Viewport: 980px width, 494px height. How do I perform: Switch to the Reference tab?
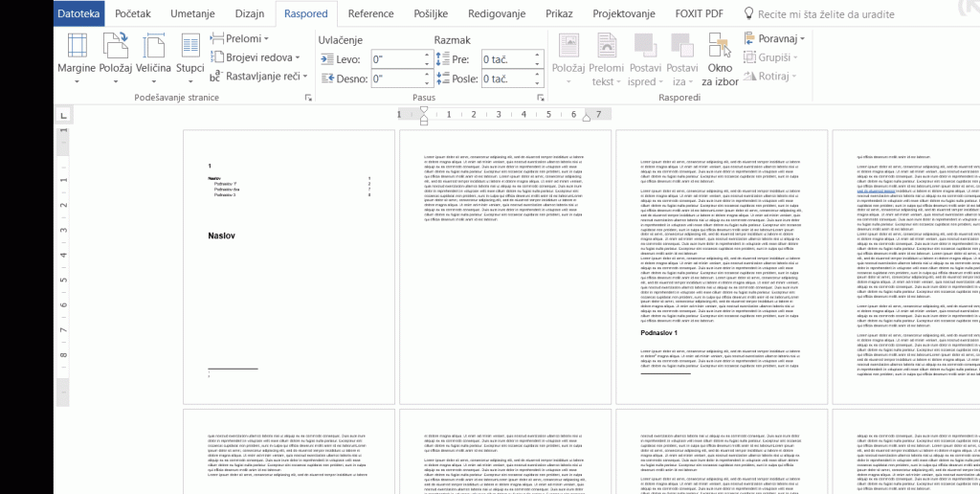(x=370, y=14)
